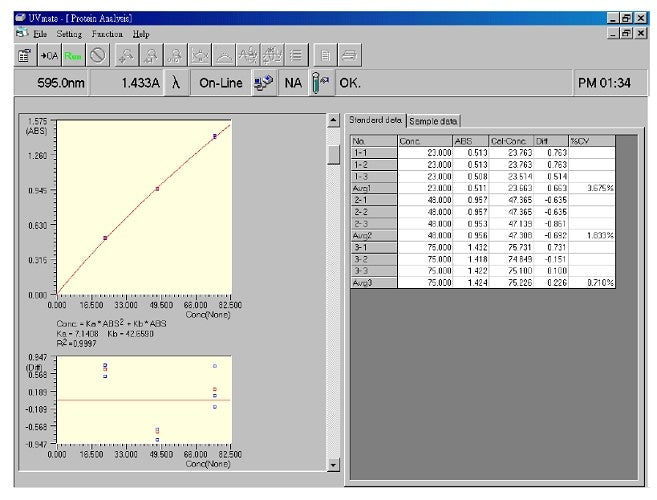Viewport: 657px width, 500px height.
Task: Click the green Run button
Action: point(73,55)
